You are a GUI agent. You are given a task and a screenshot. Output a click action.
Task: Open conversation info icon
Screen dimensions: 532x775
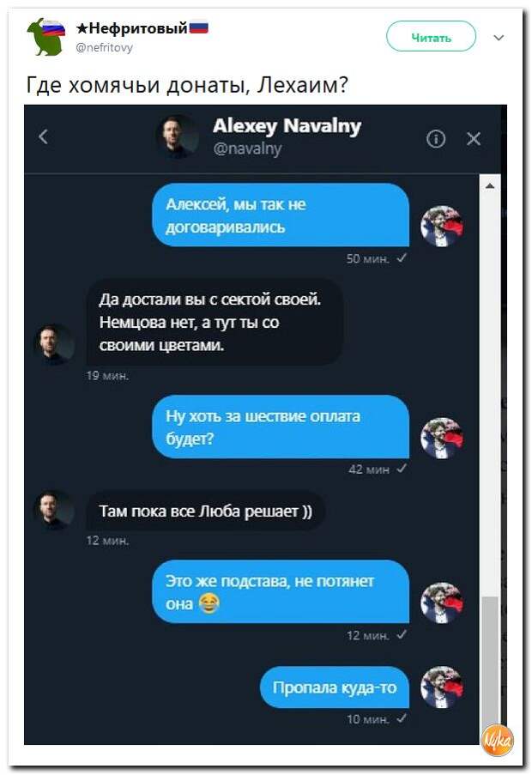(x=435, y=139)
